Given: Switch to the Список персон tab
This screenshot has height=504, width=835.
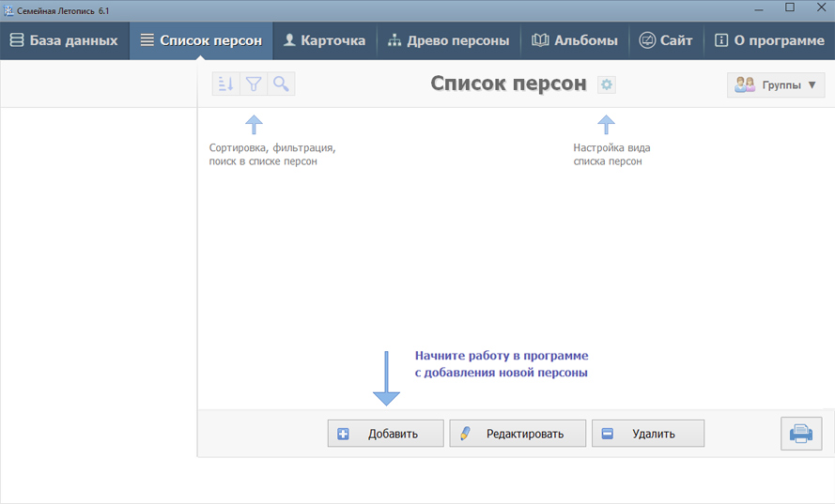Looking at the screenshot, I should (x=201, y=40).
